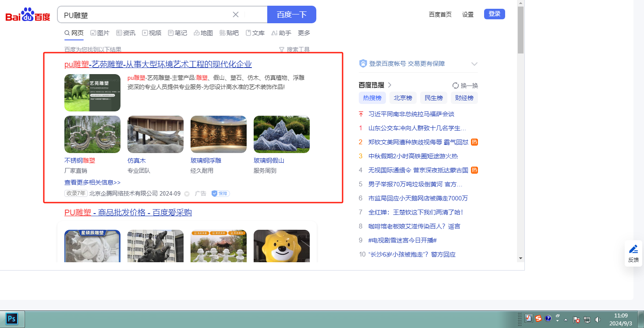Viewport: 644px width, 328px height.
Task: Click the 登录 button
Action: (495, 14)
